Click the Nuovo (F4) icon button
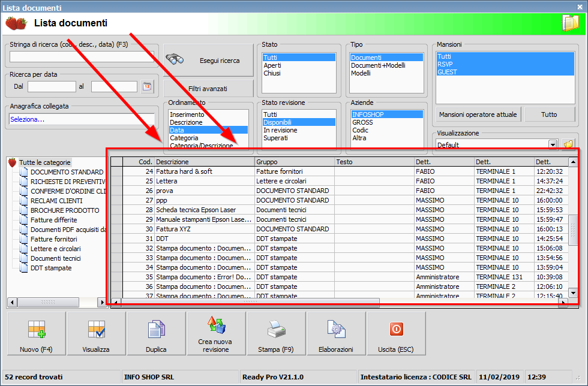588x386 pixels. (37, 333)
